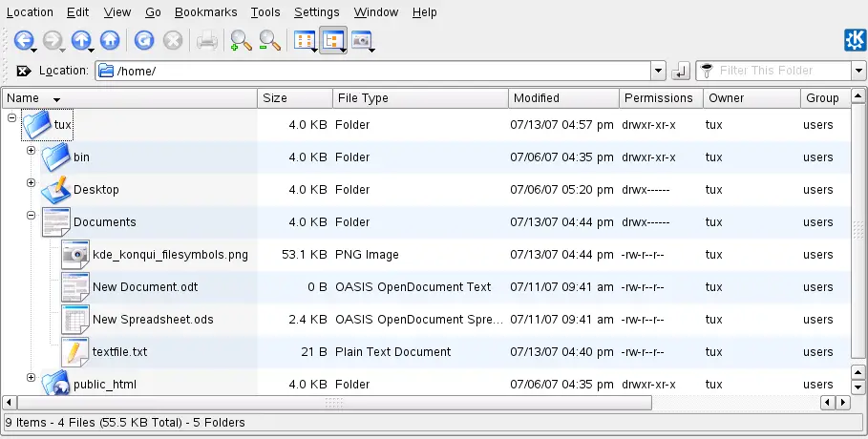Zoom out with the magnifier minus icon

pos(270,40)
